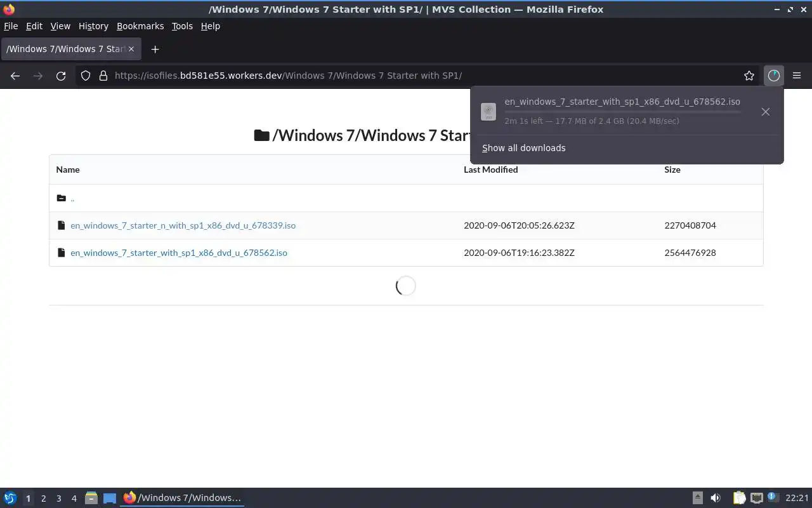Click the removable media eject tray icon
Viewport: 812px width, 508px height.
tap(697, 498)
